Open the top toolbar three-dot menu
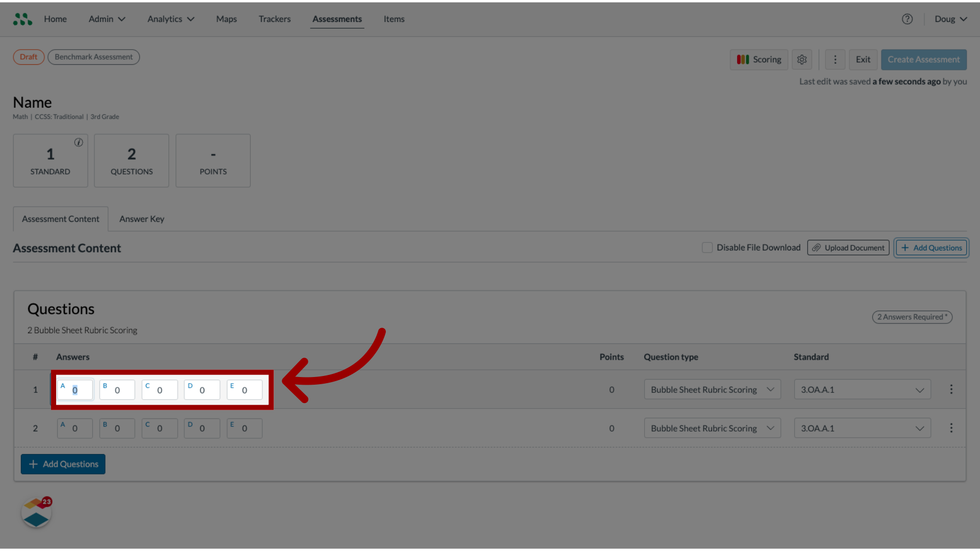The image size is (980, 551). click(x=835, y=60)
